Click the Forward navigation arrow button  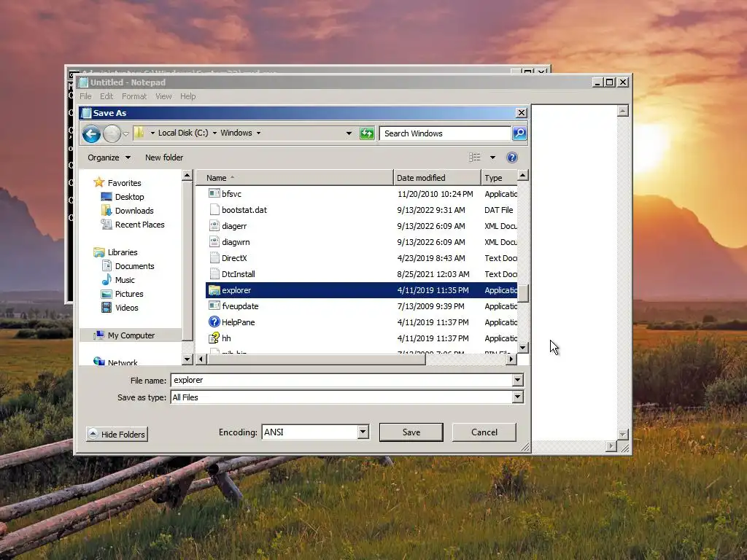coord(112,134)
